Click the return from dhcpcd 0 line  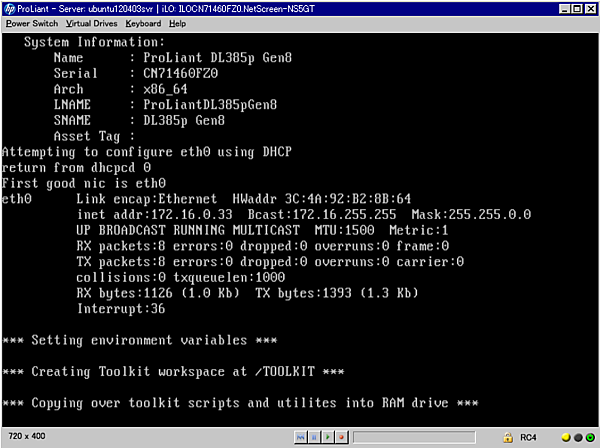pos(77,168)
